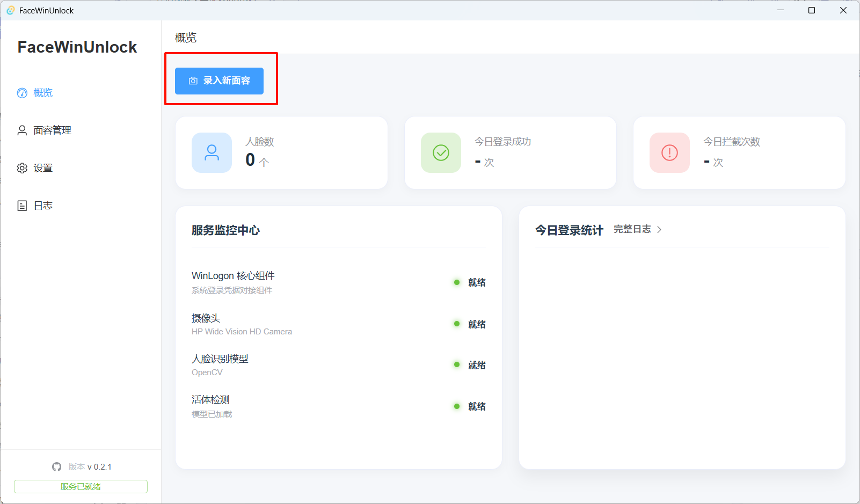The image size is (860, 504).
Task: Click the 今日登录统计 heading
Action: coord(569,230)
